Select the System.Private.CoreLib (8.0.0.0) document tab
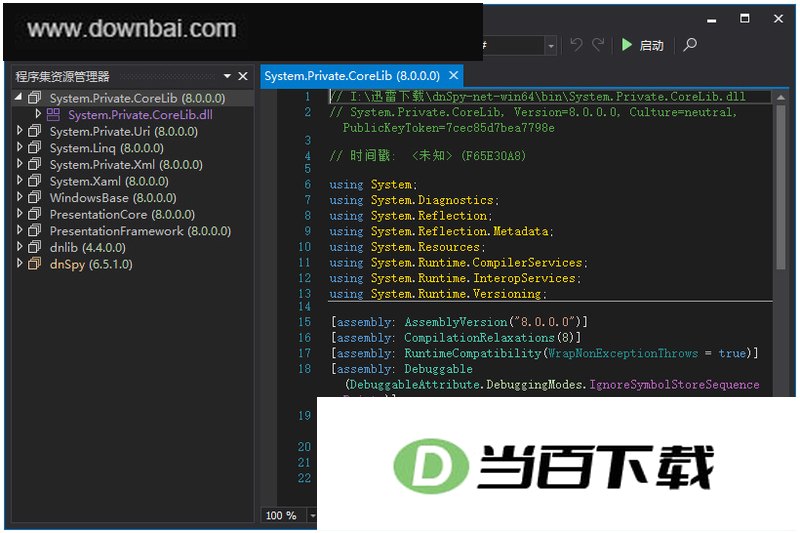This screenshot has height=533, width=800. click(x=352, y=76)
